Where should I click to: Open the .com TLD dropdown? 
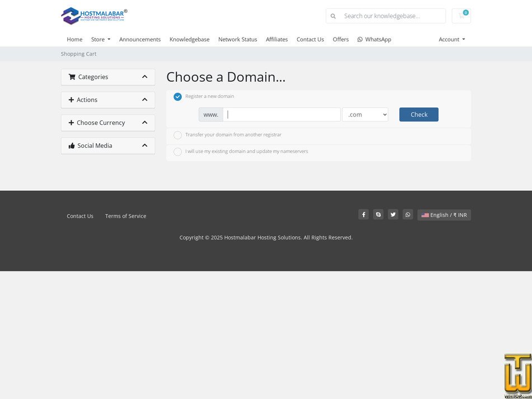point(365,114)
